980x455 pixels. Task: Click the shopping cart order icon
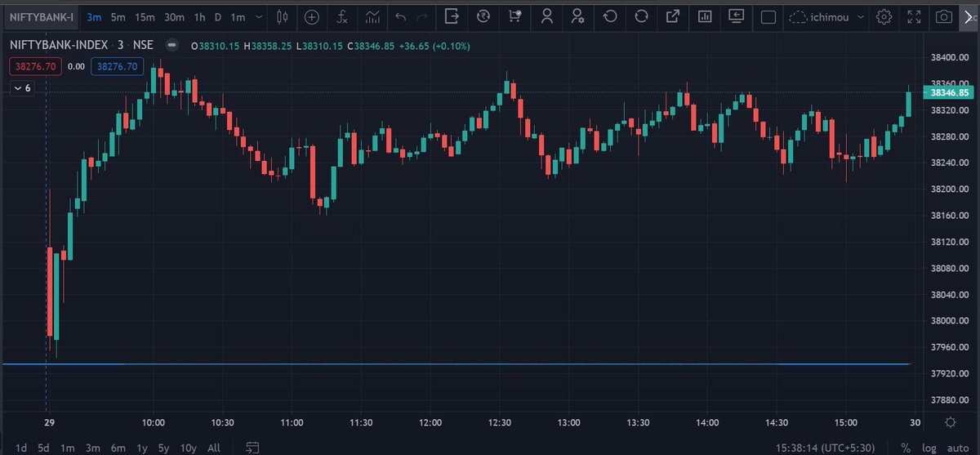coord(514,16)
